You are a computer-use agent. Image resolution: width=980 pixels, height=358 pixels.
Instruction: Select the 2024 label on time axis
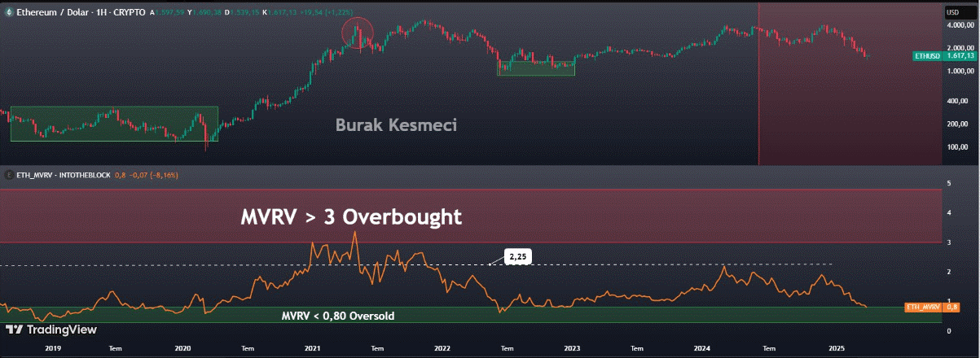pos(702,347)
